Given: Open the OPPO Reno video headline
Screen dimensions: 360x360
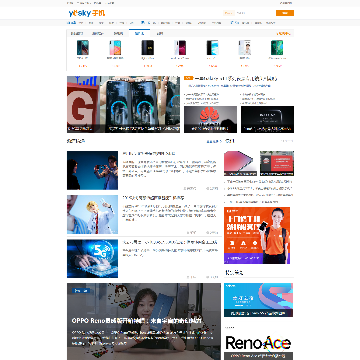Looking at the screenshot, I should coord(137,321).
